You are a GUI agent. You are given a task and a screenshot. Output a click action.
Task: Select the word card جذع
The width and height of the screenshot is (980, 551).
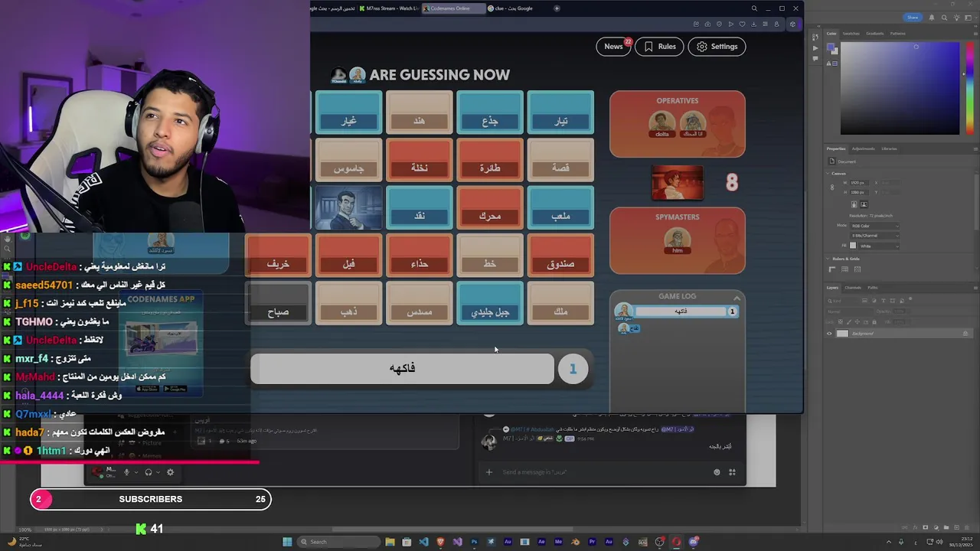pyautogui.click(x=490, y=112)
